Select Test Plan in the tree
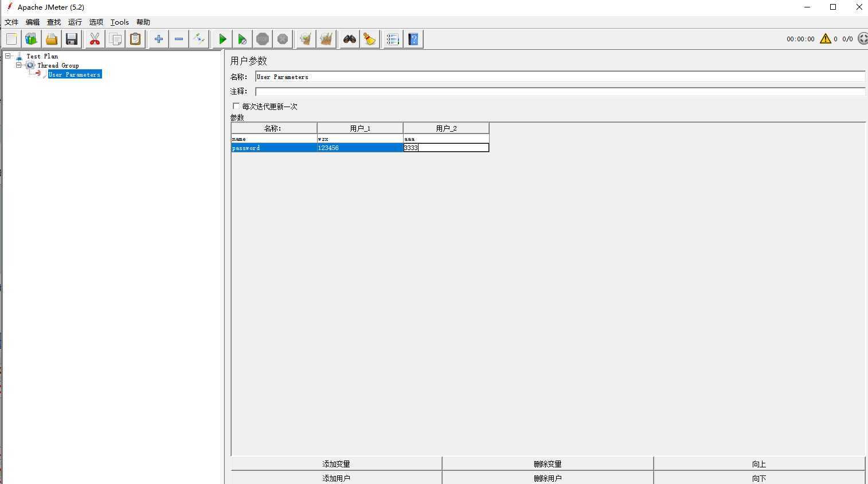 [42, 56]
